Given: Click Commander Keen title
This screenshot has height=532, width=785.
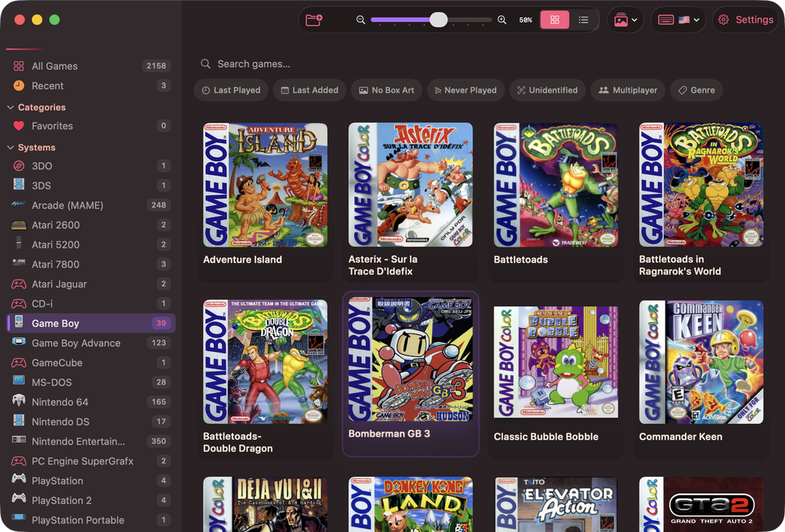Looking at the screenshot, I should 681,437.
